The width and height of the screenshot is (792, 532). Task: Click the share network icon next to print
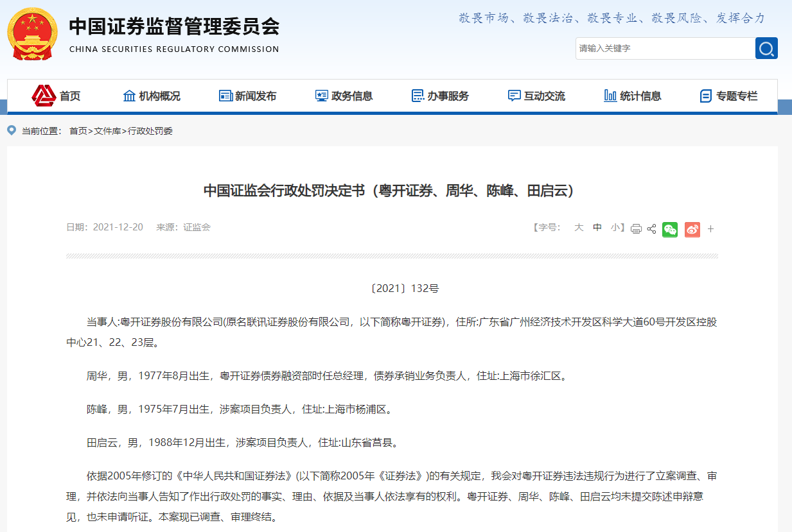(x=651, y=228)
